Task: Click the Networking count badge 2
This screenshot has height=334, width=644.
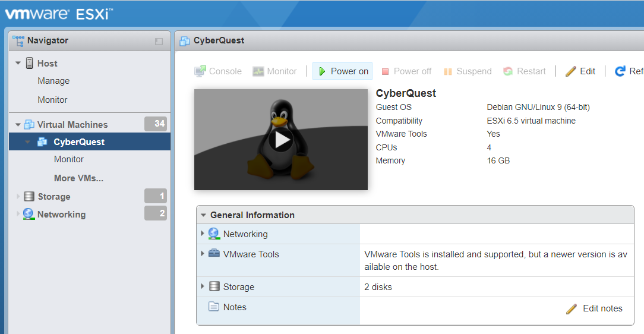Action: 156,213
